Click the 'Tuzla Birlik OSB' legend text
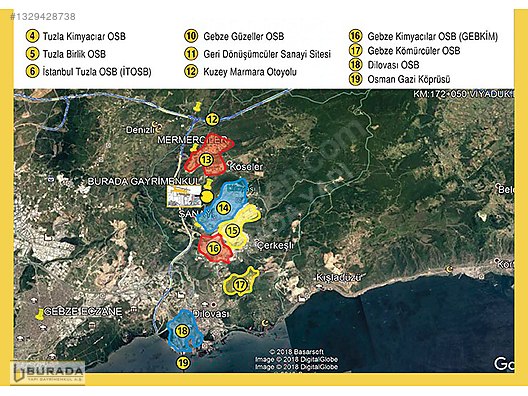 (x=74, y=54)
